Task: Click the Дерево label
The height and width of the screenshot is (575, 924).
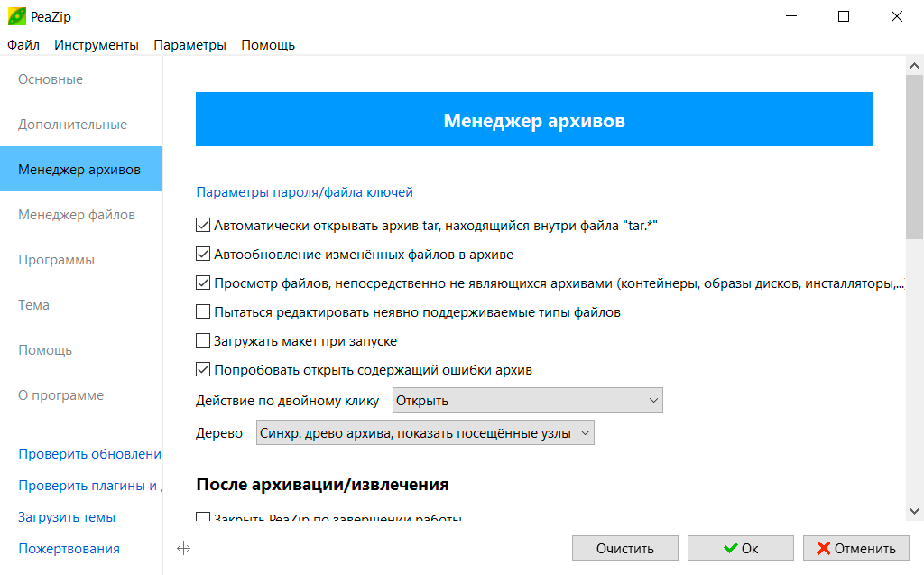Action: click(x=219, y=433)
